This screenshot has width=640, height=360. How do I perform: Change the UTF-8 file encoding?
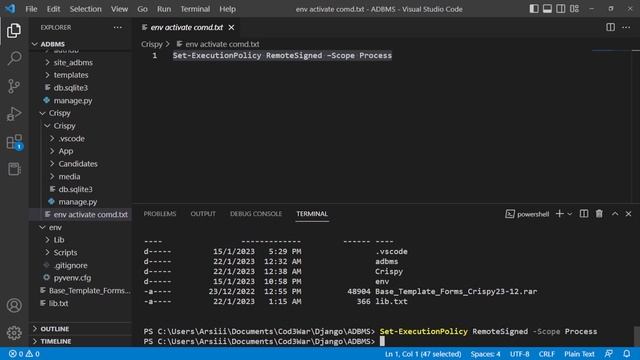pyautogui.click(x=520, y=354)
